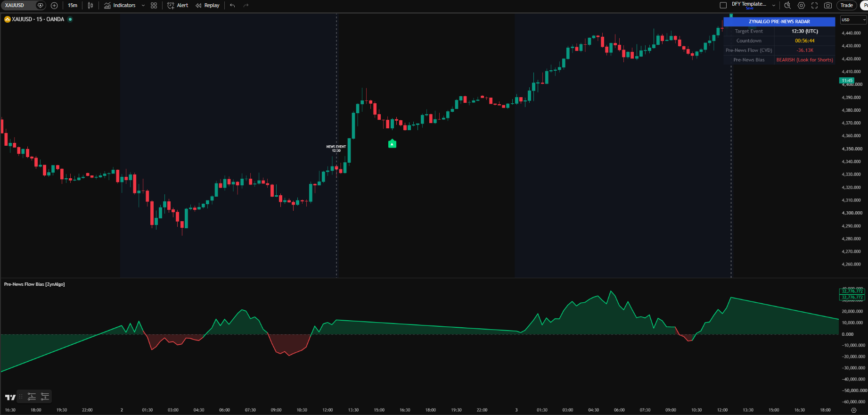Grab the floating toolbar drag handle
Image resolution: width=868 pixels, height=415 pixels.
(x=21, y=397)
